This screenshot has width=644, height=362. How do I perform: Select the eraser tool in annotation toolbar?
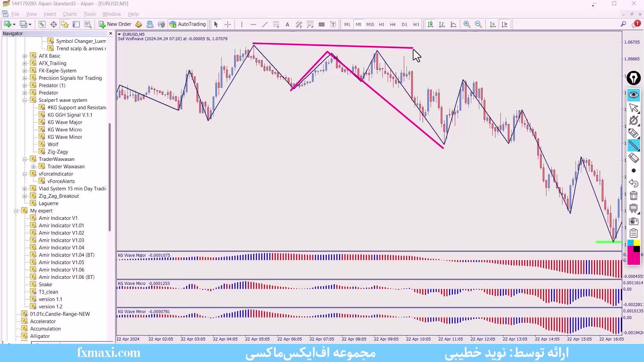[x=633, y=158]
